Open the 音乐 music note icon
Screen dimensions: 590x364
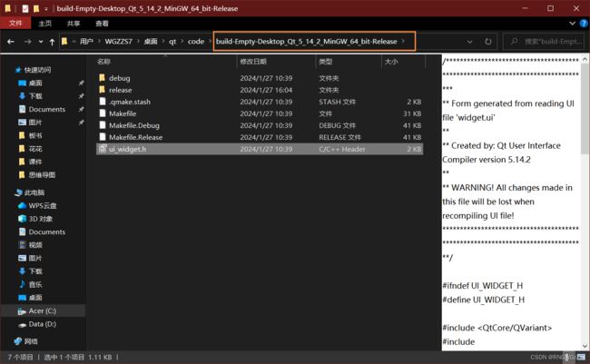point(22,284)
